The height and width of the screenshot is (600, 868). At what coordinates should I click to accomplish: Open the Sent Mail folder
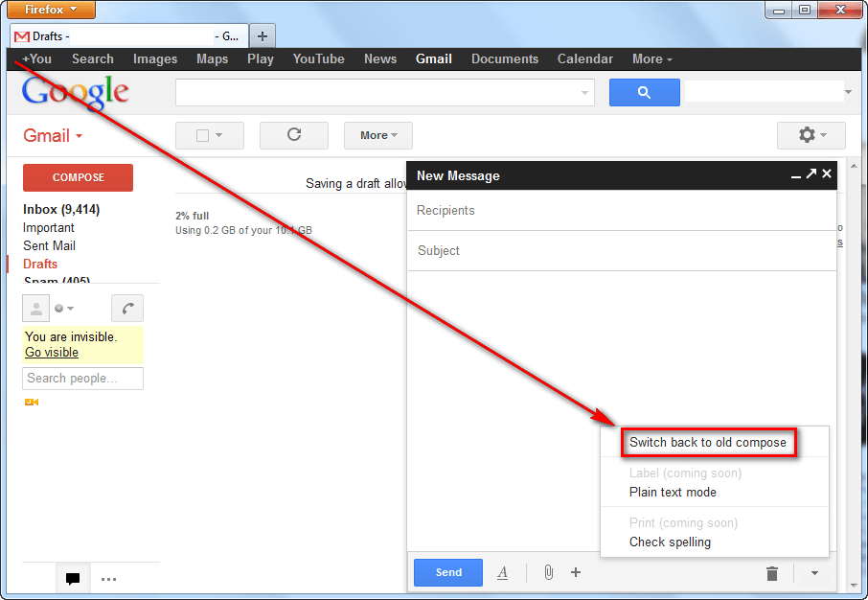pyautogui.click(x=49, y=246)
